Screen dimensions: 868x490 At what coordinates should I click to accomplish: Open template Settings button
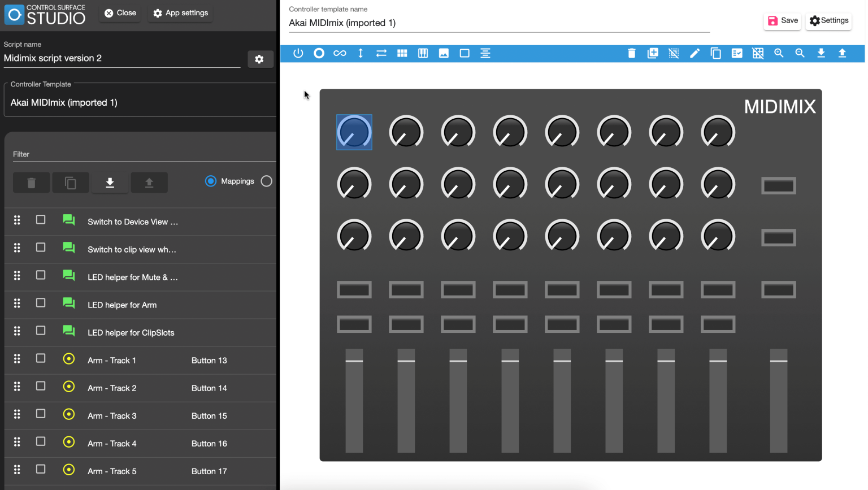point(828,20)
